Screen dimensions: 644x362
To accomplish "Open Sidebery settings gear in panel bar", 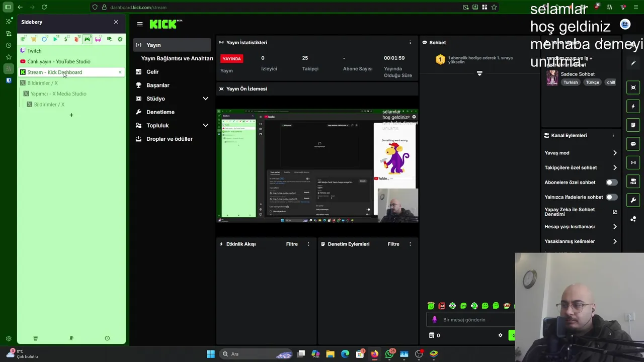I will (120, 39).
